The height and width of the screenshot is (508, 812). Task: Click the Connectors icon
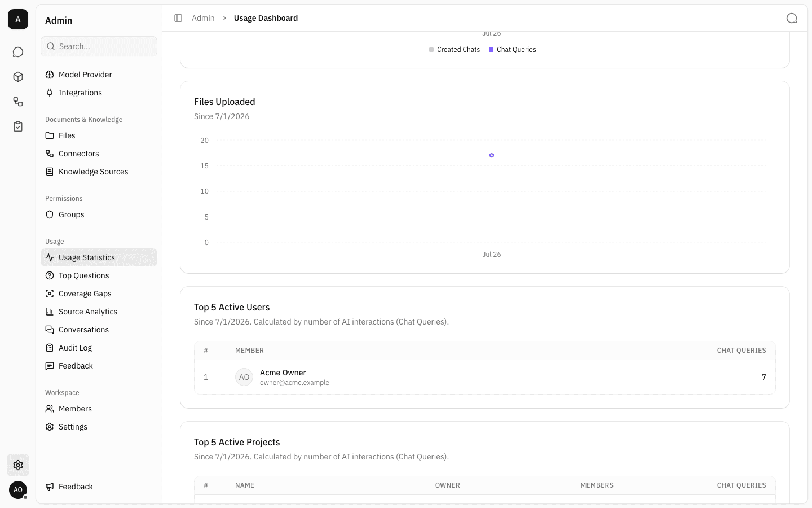tap(50, 154)
